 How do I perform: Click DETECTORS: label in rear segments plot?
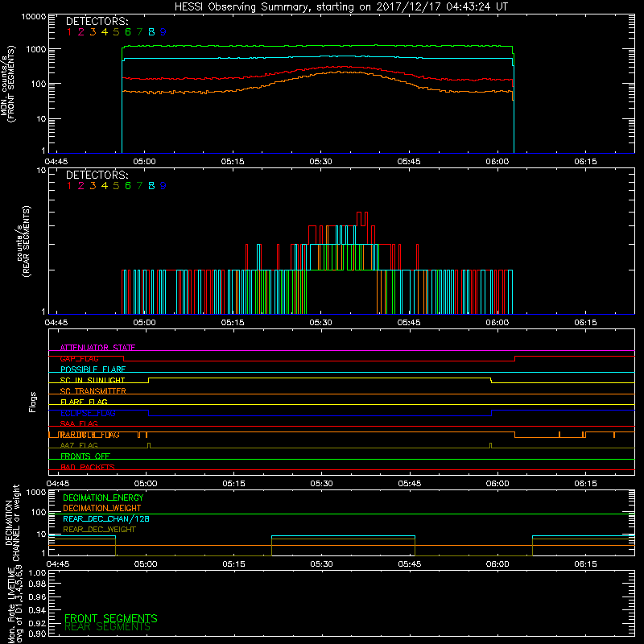(97, 175)
